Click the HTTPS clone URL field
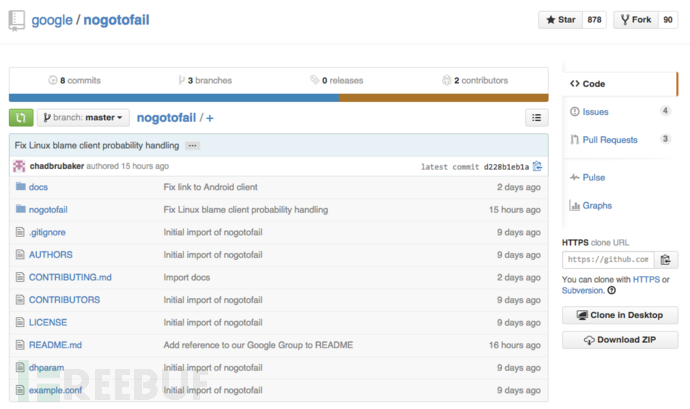 (608, 260)
